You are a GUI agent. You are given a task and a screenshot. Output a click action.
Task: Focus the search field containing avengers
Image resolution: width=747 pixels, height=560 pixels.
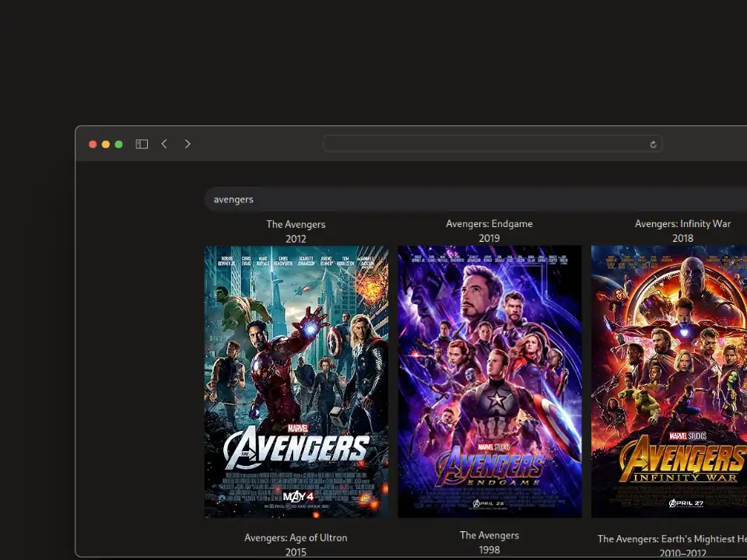[475, 199]
